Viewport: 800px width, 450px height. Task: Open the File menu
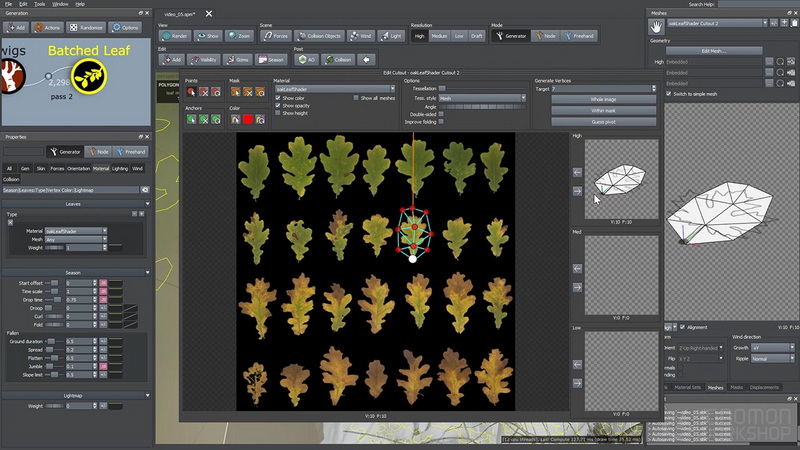[9, 4]
